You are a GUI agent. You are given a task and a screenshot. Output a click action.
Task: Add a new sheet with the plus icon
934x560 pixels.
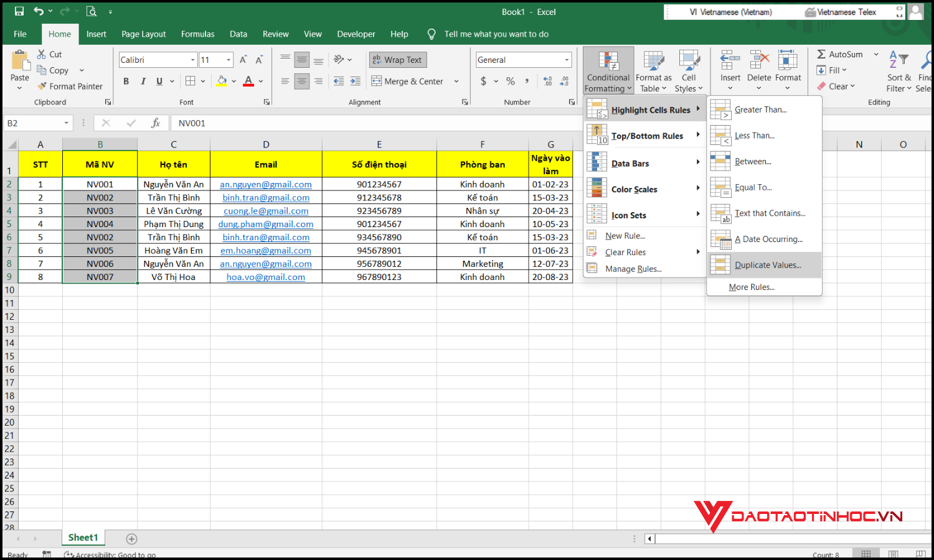pyautogui.click(x=131, y=539)
